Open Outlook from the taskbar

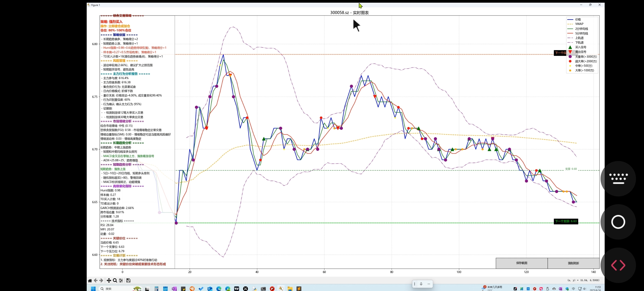tap(210, 289)
